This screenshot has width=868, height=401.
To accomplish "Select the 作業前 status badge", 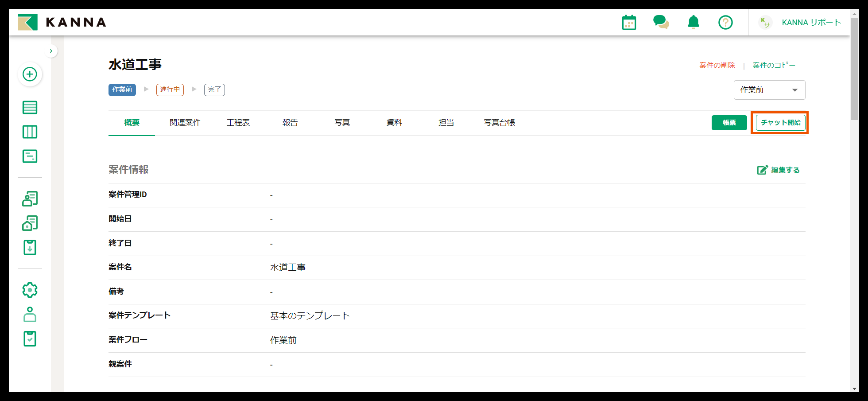I will pos(122,90).
